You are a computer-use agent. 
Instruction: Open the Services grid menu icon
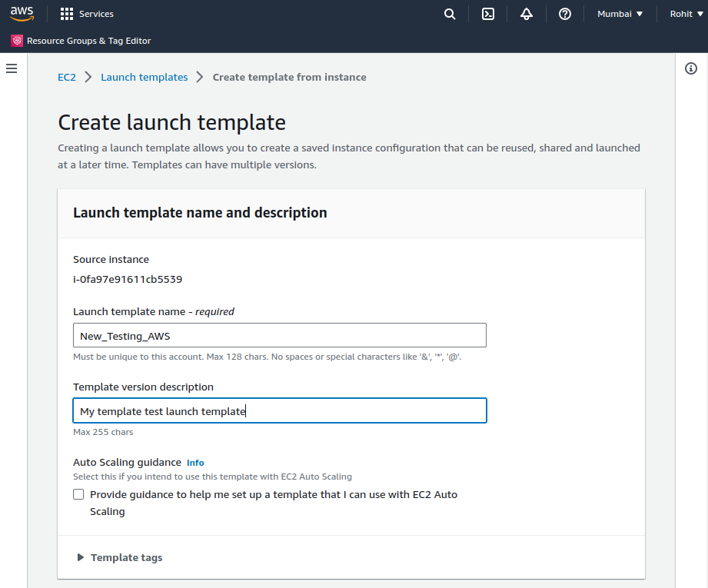[67, 14]
